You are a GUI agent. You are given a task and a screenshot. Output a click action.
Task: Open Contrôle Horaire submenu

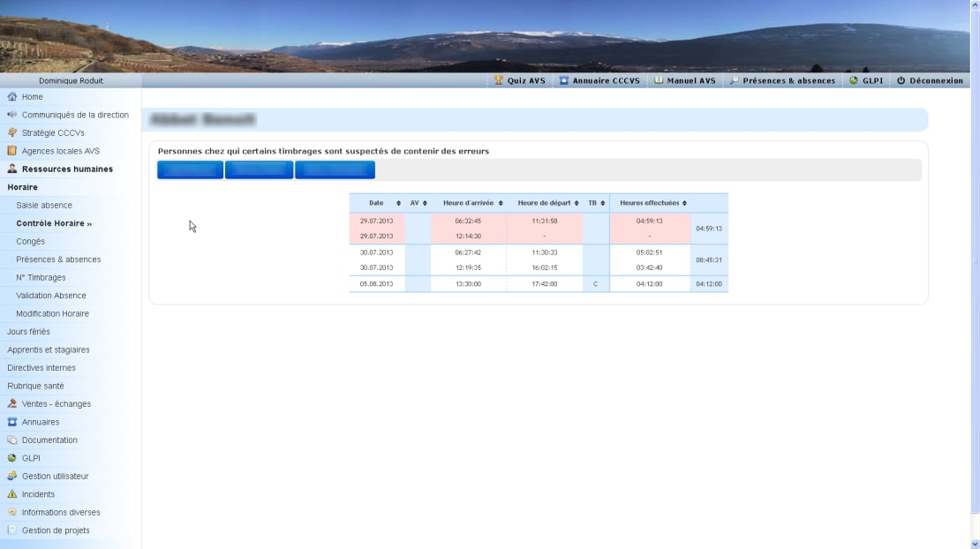(x=54, y=223)
